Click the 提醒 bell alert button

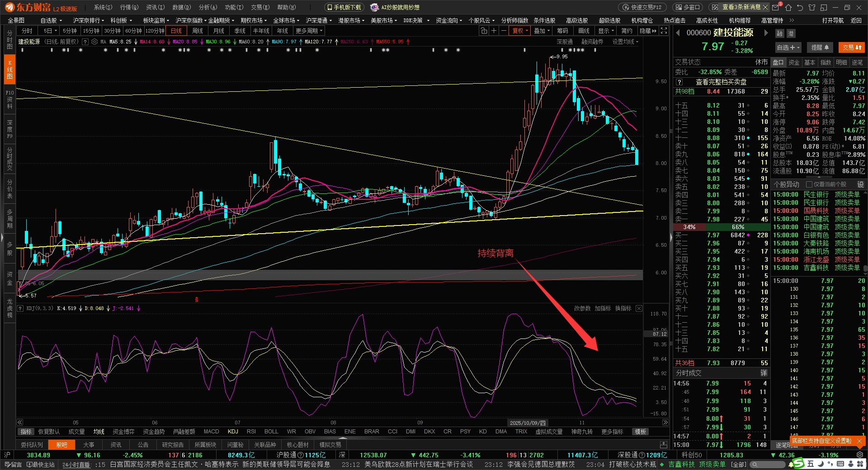820,47
